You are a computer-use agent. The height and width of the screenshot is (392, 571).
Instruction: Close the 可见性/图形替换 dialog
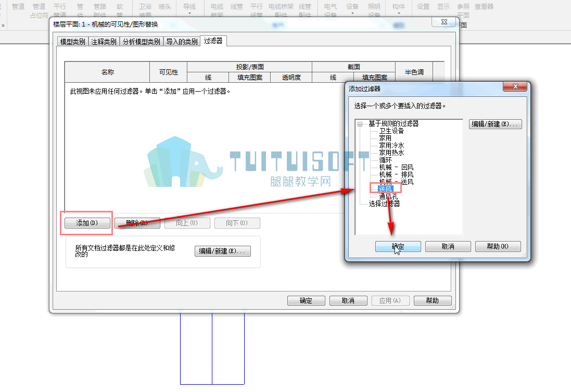point(444,22)
